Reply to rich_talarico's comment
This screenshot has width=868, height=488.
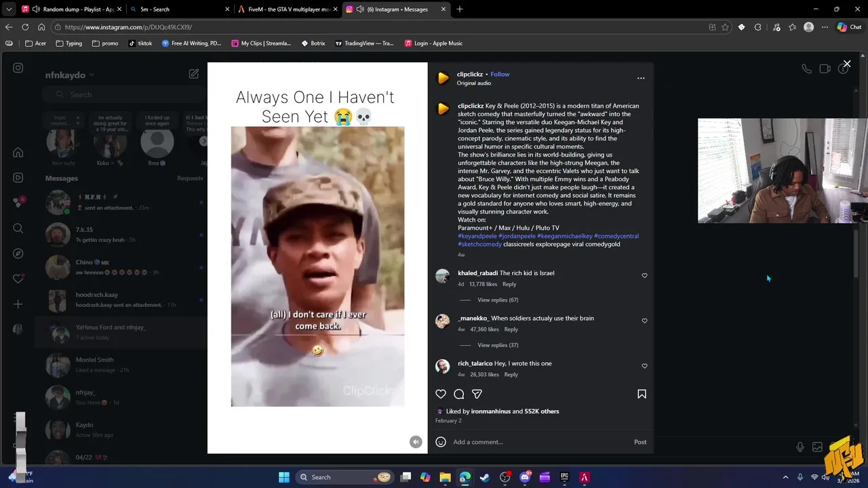(511, 374)
